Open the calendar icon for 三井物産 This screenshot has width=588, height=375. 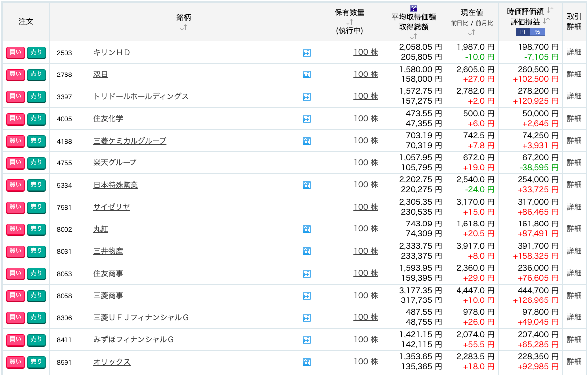306,251
